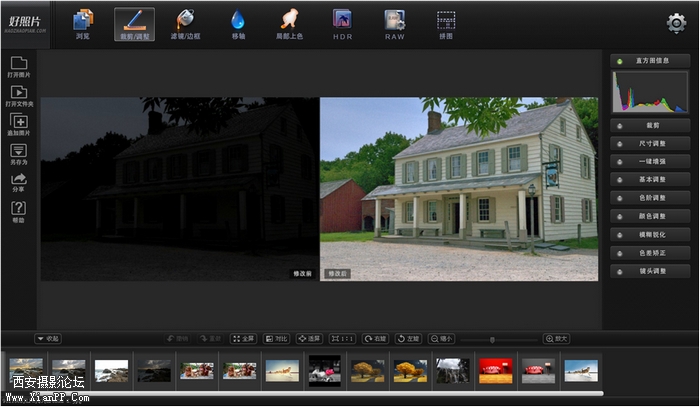Screen dimensions: 700x407
Task: Collapse the 直方图信息 histogram panel
Action: [650, 61]
